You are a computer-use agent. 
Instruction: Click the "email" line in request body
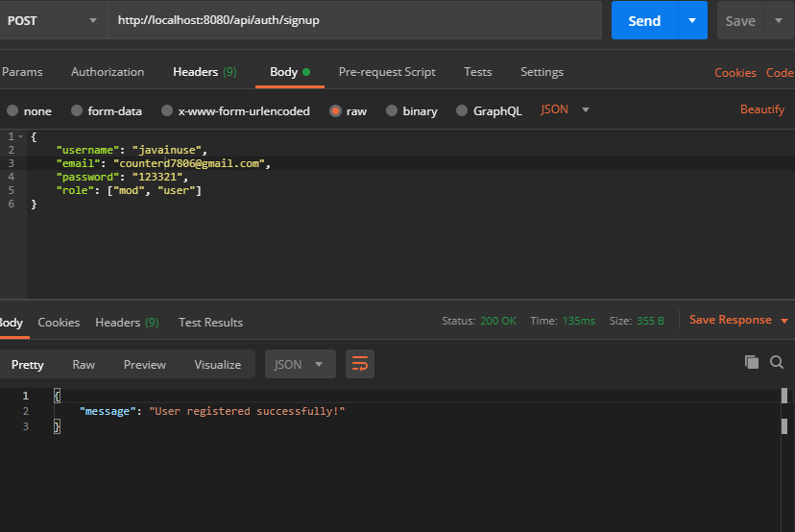(x=163, y=163)
